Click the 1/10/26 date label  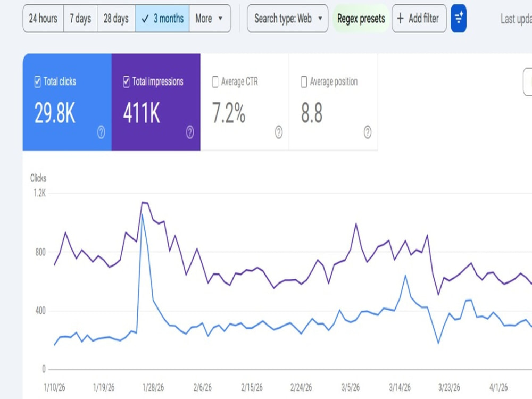[54, 387]
